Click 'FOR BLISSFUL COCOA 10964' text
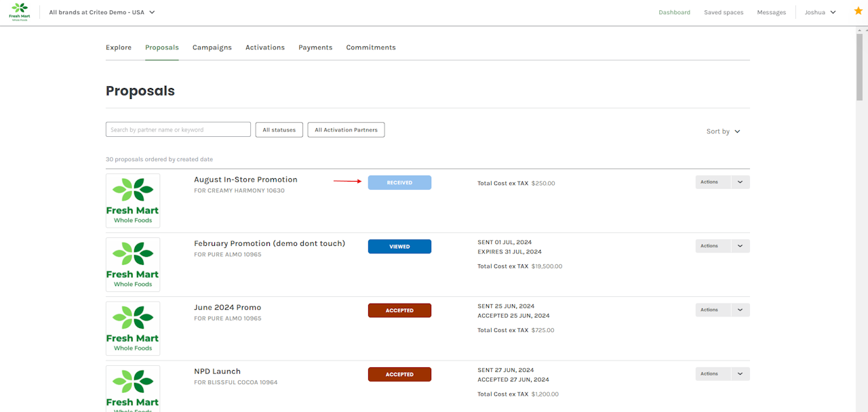 (x=235, y=382)
